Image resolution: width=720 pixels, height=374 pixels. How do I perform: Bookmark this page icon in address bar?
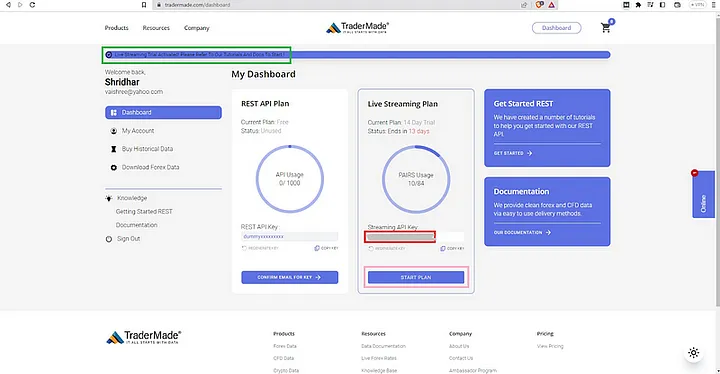point(144,5)
